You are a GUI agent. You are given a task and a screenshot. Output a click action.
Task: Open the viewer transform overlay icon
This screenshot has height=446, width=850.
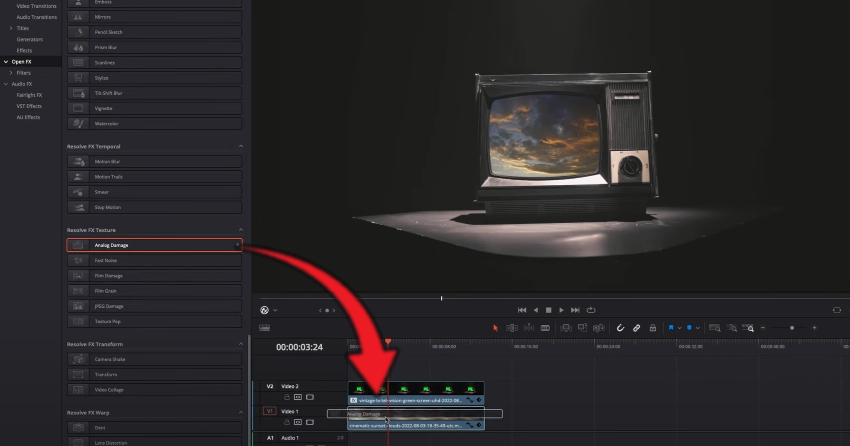coord(265,310)
